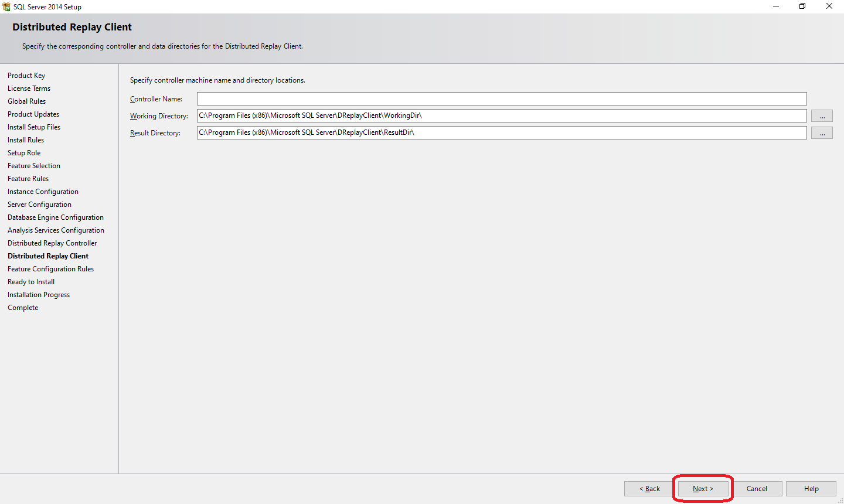Select Feature Configuration Rules step

coord(50,269)
